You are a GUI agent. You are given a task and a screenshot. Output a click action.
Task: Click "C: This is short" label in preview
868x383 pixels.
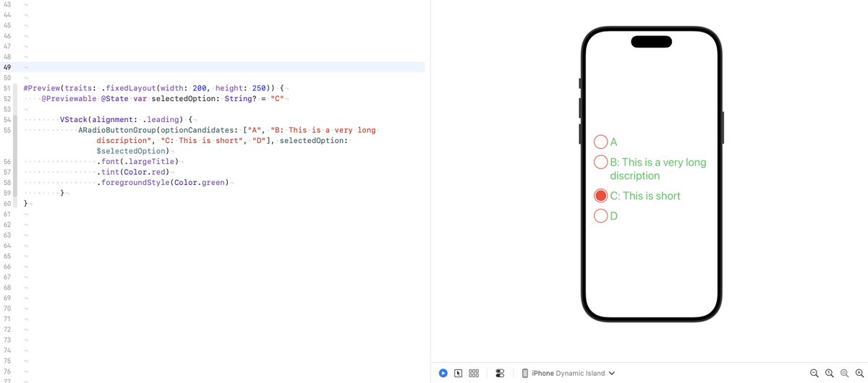tap(645, 196)
